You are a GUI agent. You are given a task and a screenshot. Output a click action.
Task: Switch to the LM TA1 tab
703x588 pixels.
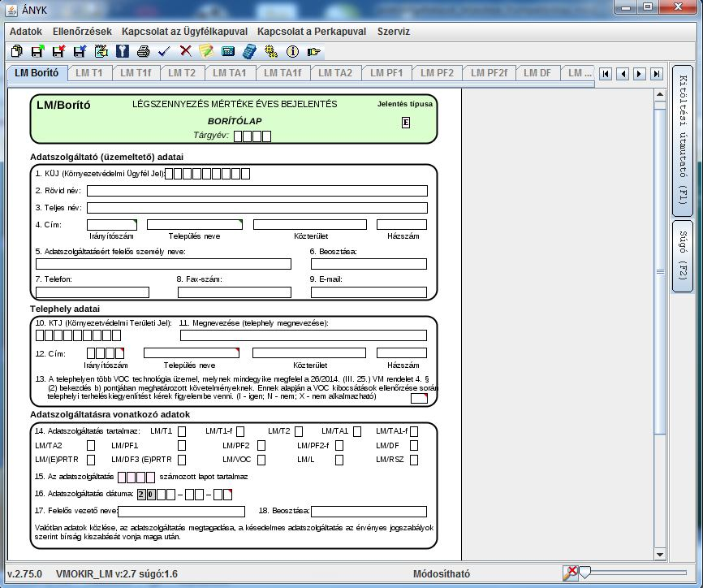click(229, 73)
